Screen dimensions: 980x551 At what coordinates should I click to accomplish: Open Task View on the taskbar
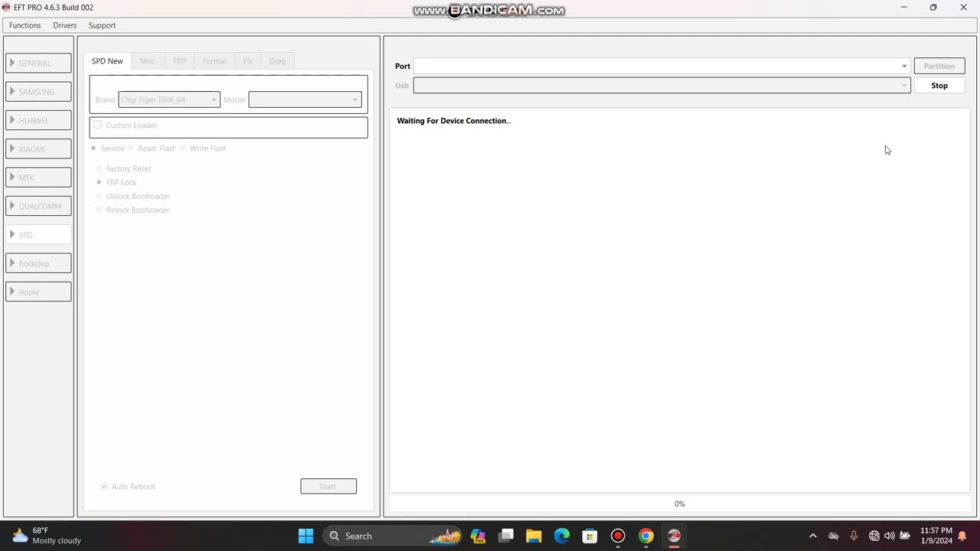(x=506, y=536)
